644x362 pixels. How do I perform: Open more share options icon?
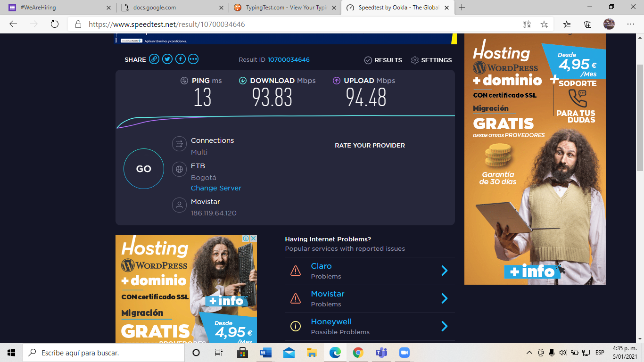point(193,59)
